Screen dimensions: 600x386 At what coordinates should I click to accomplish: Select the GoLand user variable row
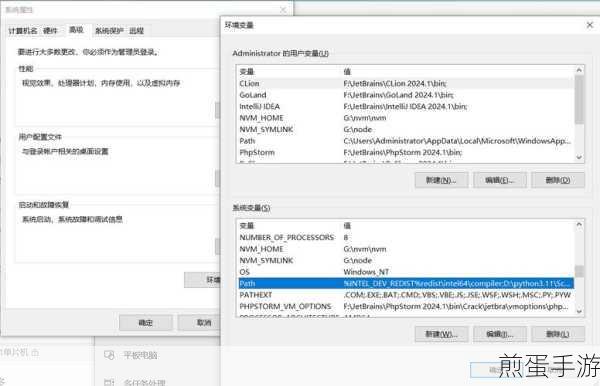(406, 95)
